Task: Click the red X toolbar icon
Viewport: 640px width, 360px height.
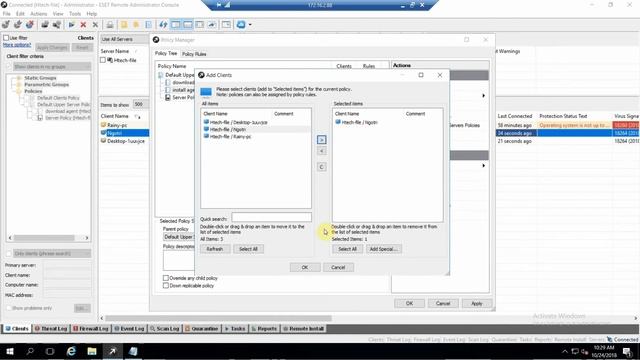Action: pos(83,25)
